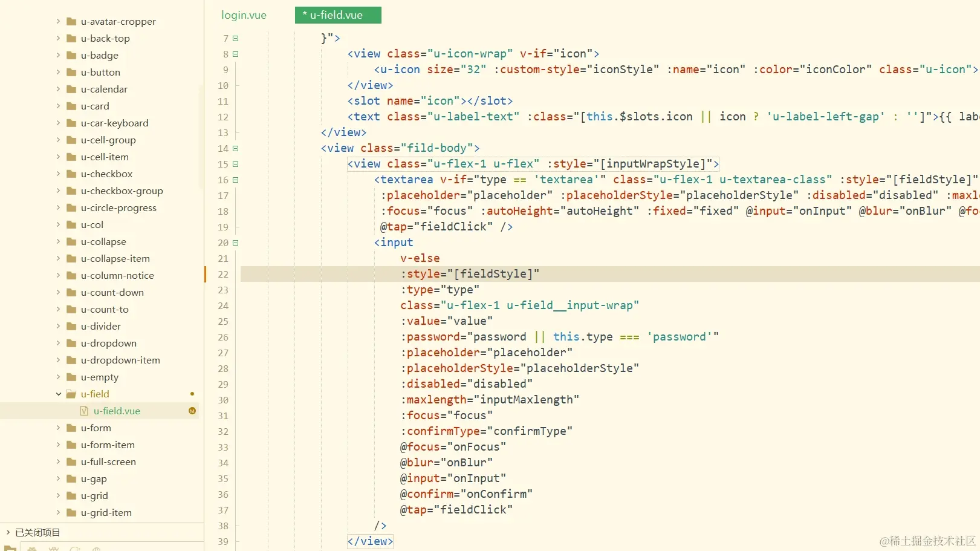Click the u-badge folder icon
980x551 pixels.
[71, 56]
